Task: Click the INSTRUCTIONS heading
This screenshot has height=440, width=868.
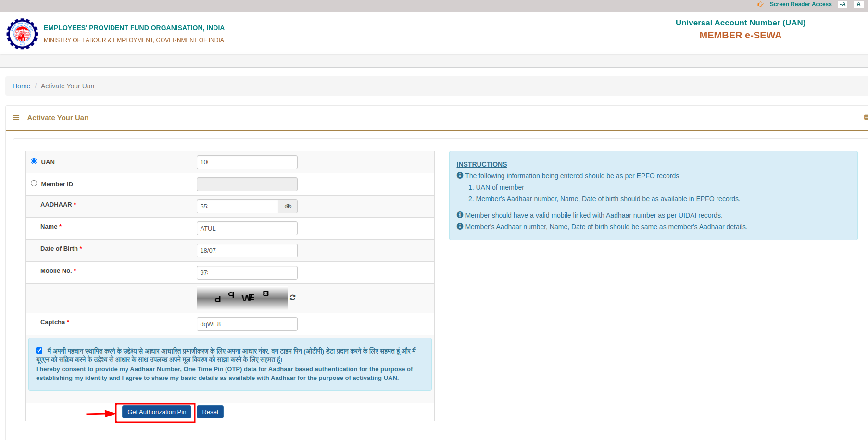Action: (482, 164)
